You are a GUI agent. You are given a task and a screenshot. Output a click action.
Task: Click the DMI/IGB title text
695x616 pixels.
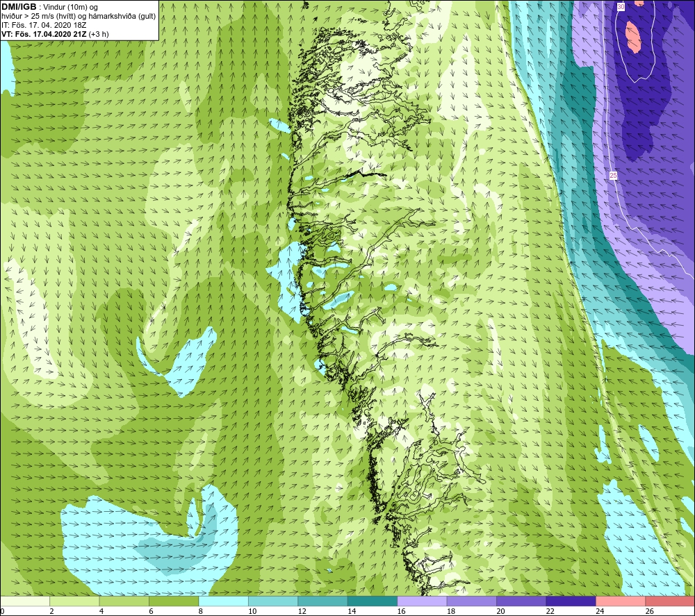(x=19, y=7)
